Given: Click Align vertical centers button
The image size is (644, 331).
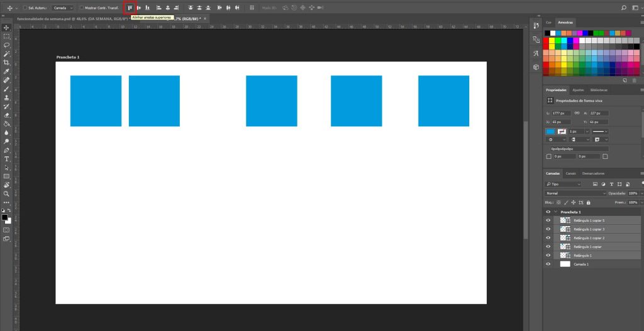Looking at the screenshot, I should click(138, 8).
